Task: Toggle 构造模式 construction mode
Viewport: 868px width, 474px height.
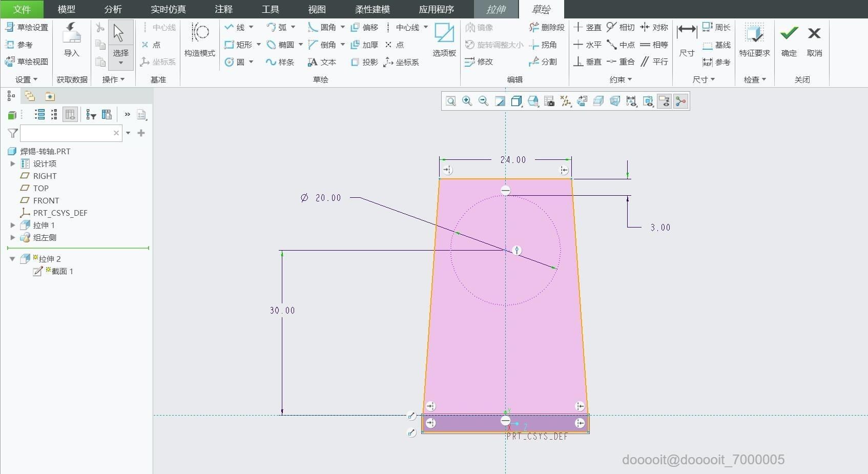Action: pyautogui.click(x=200, y=40)
